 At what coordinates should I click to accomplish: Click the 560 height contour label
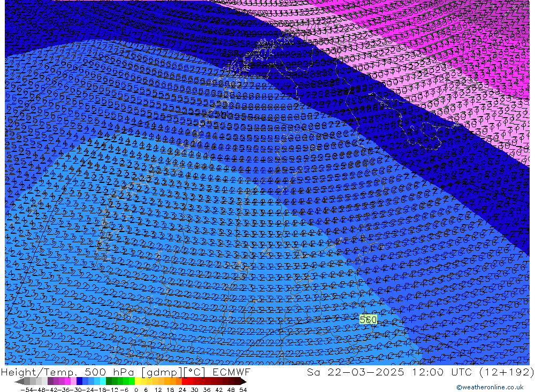[368, 320]
